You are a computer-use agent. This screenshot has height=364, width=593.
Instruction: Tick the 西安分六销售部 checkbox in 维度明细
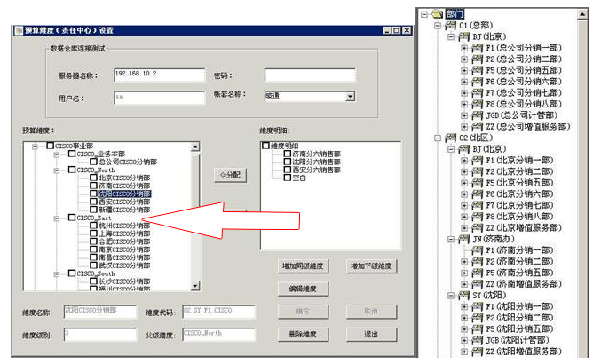click(x=288, y=170)
